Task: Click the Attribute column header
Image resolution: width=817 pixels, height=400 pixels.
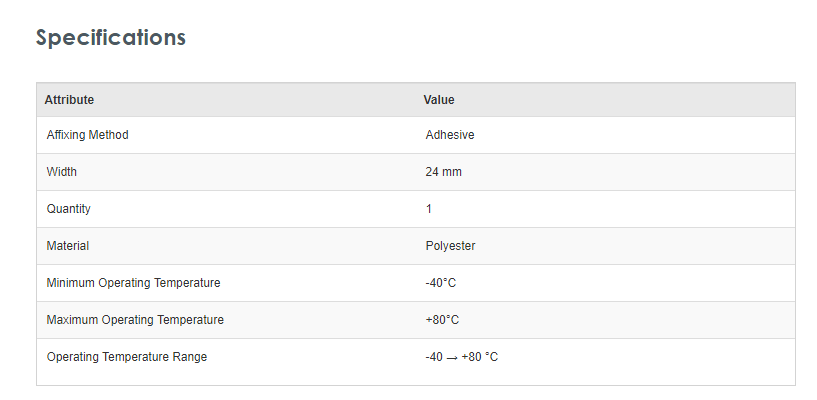Action: click(69, 100)
